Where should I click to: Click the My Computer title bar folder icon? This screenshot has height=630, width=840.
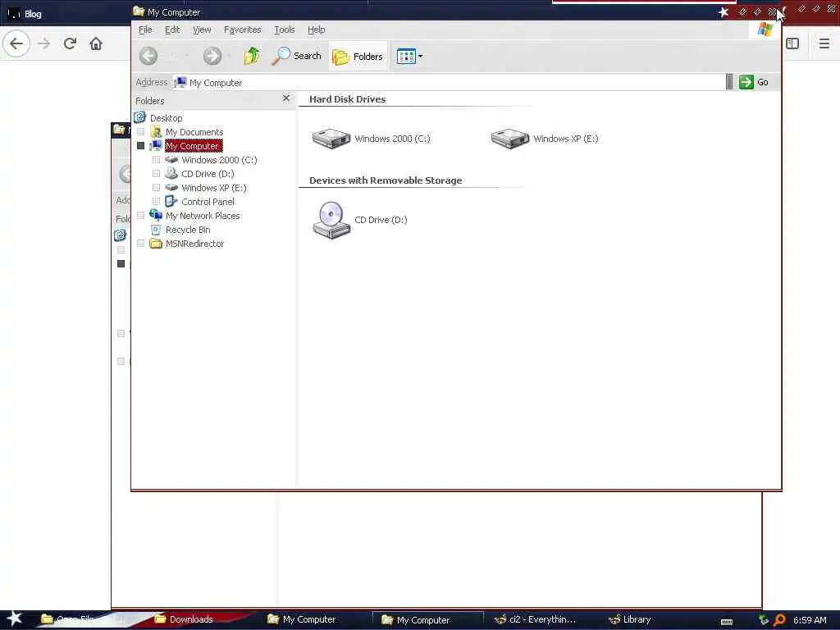pos(139,11)
